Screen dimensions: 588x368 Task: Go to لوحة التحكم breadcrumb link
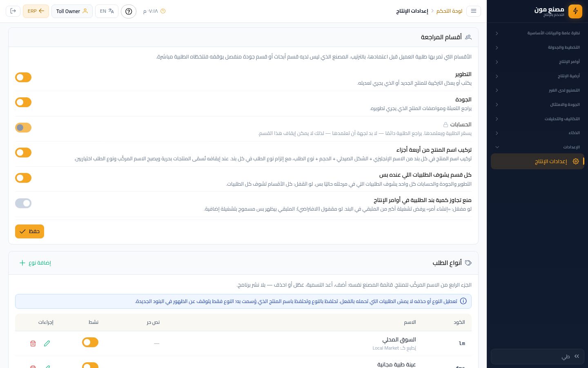point(449,11)
